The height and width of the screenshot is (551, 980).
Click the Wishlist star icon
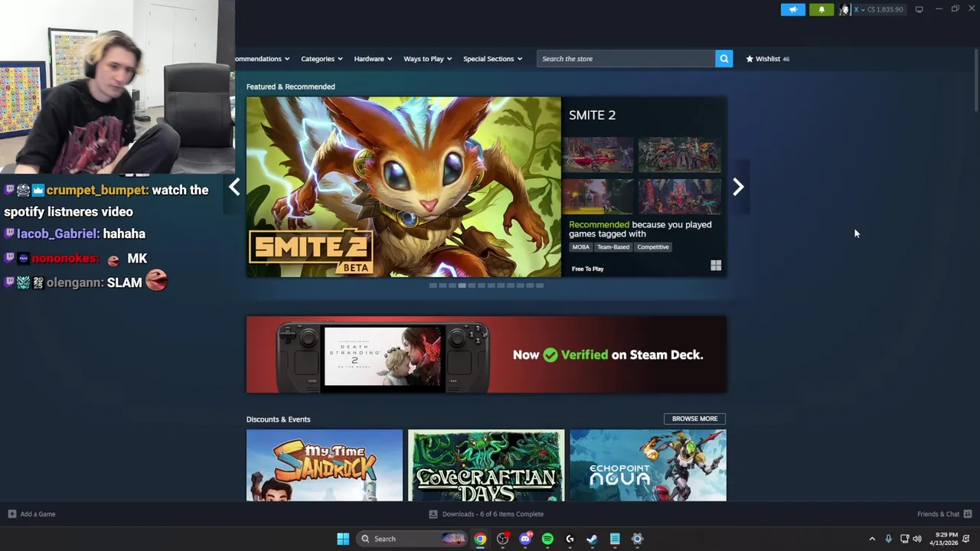tap(750, 59)
